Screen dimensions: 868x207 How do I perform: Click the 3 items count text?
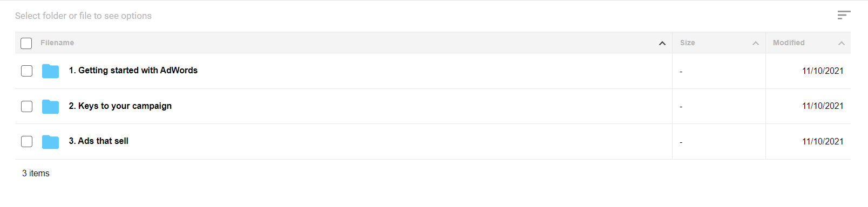36,173
